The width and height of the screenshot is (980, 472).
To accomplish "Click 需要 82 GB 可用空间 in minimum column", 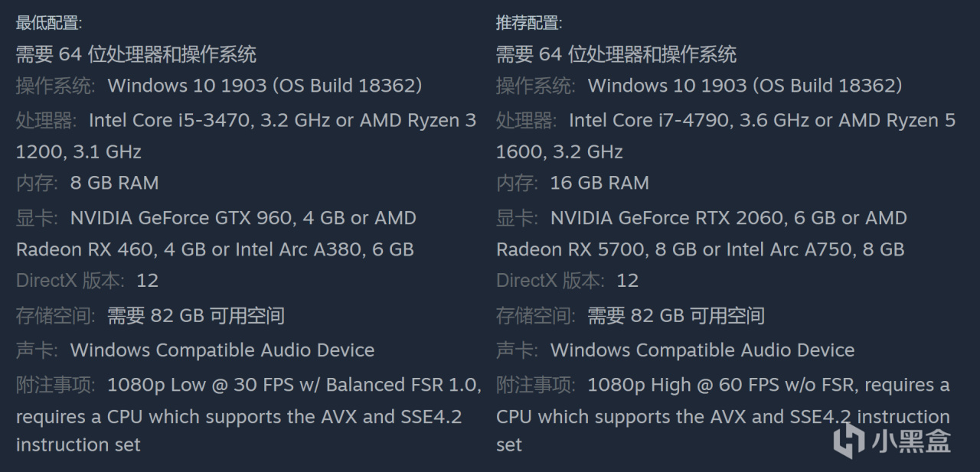I will click(x=196, y=316).
